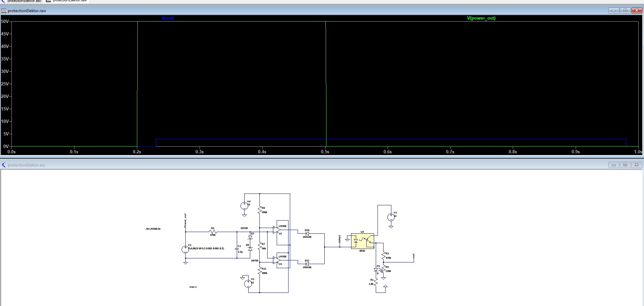Click the detect net label

340,239
